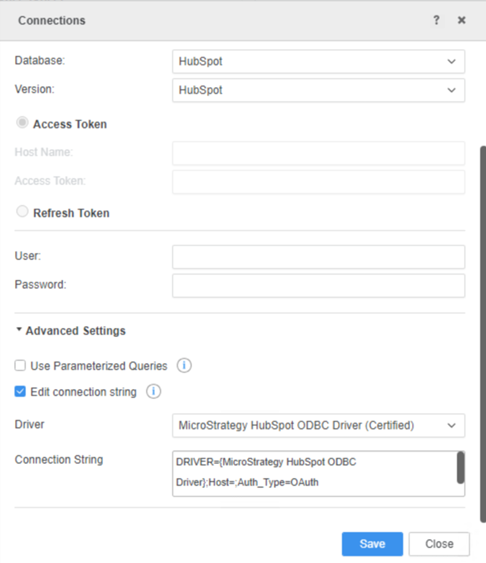The image size is (486, 563).
Task: Click inside the Connection String text area
Action: [x=314, y=474]
